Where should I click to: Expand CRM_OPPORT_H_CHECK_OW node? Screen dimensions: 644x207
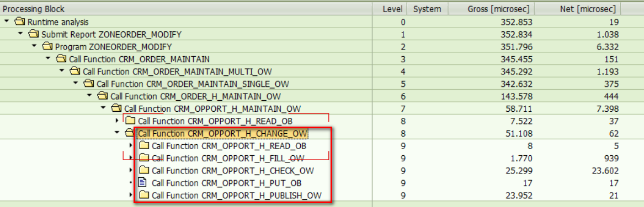(131, 170)
